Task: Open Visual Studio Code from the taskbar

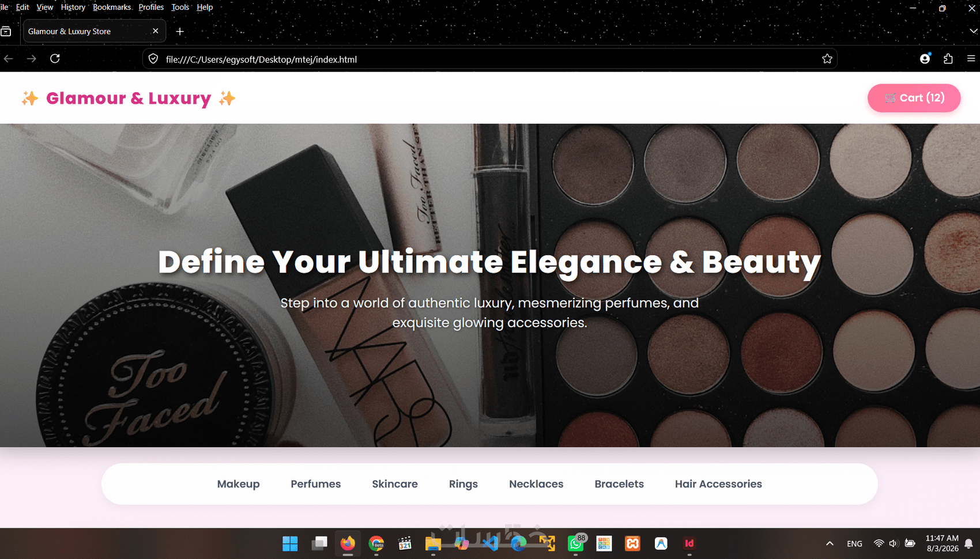Action: click(490, 543)
